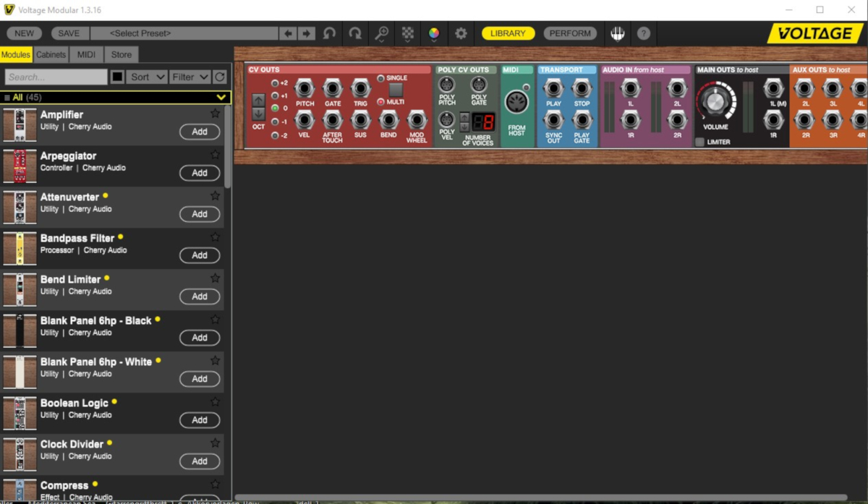Toggle the LIBRARY panel button
Viewport: 868px width, 504px height.
tap(508, 33)
